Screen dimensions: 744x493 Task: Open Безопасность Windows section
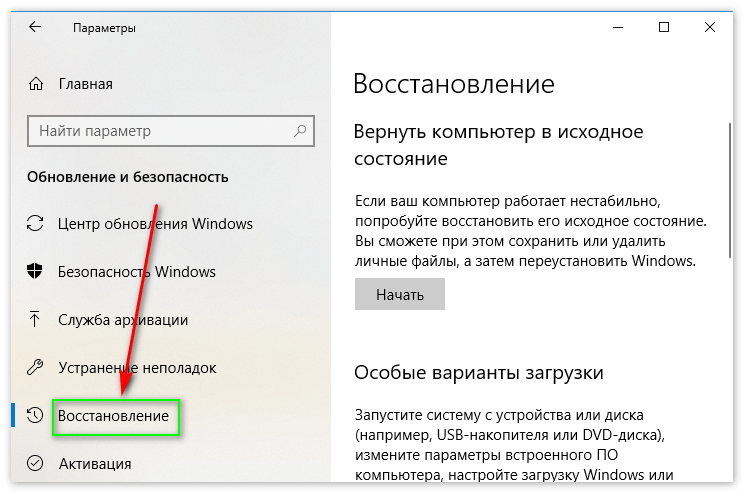137,271
